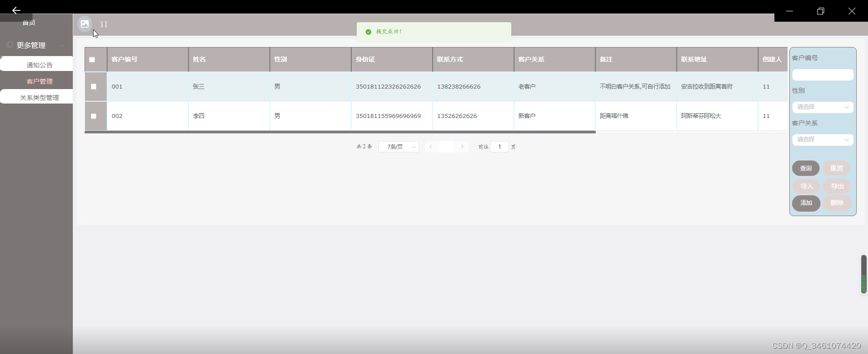Click the 查询 button
Image resolution: width=868 pixels, height=354 pixels.
point(806,168)
